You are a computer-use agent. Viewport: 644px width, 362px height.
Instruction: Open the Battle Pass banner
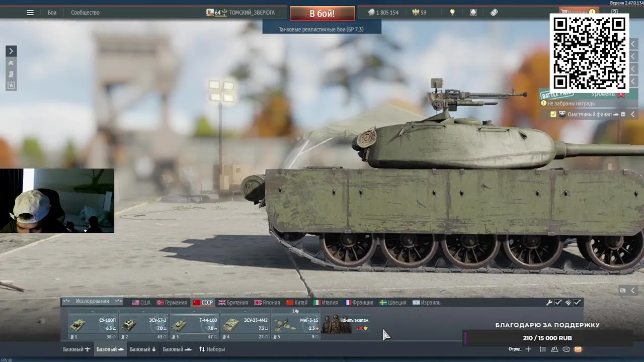pyautogui.click(x=589, y=94)
